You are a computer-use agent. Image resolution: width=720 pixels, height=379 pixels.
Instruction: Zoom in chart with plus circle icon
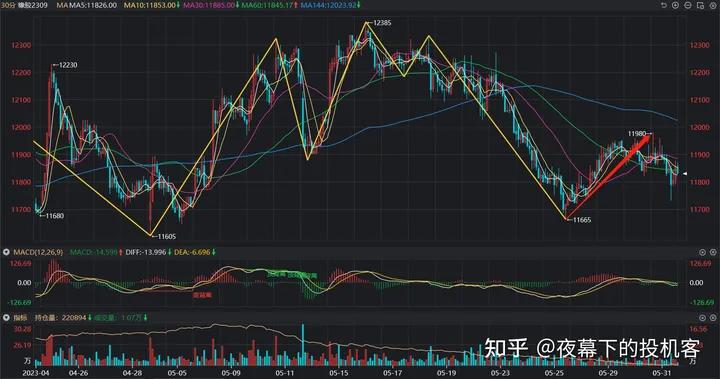[675, 6]
